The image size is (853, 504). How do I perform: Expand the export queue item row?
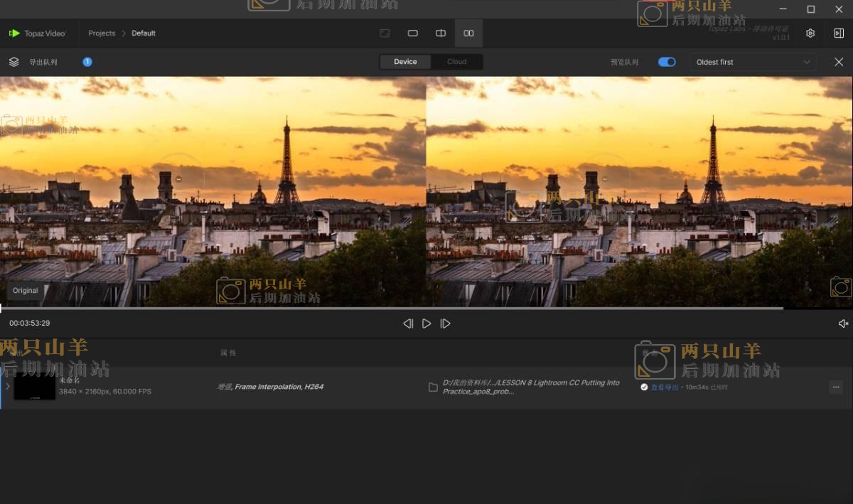click(x=8, y=387)
